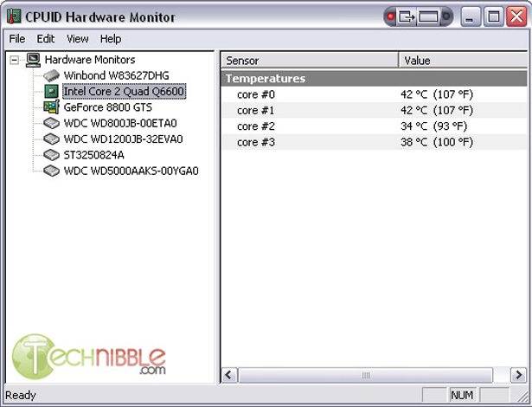
Task: Click the Winbond W83627DHG chip icon
Action: click(x=52, y=75)
